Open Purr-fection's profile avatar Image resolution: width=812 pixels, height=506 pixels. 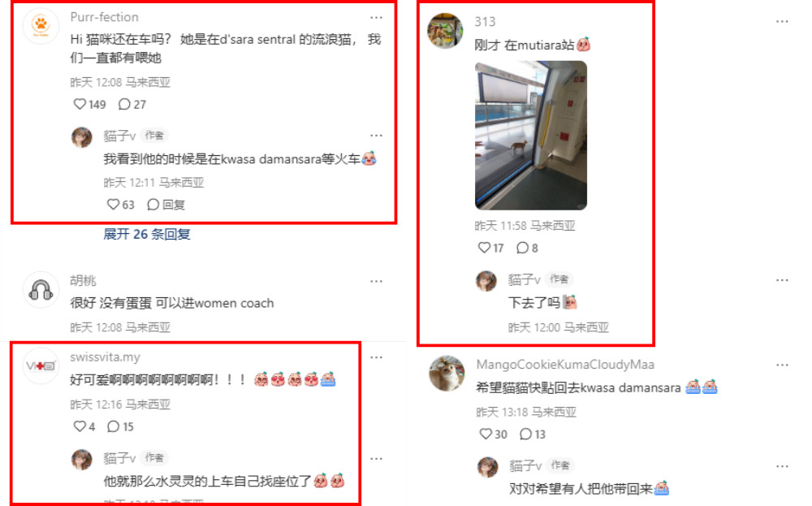click(x=41, y=26)
